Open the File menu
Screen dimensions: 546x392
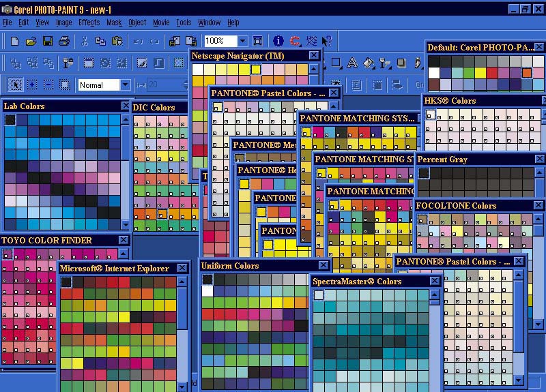click(8, 22)
